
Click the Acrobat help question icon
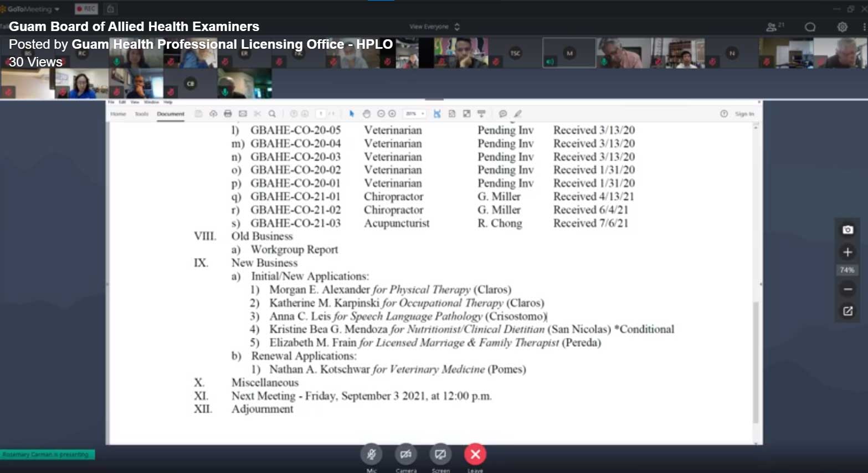724,114
